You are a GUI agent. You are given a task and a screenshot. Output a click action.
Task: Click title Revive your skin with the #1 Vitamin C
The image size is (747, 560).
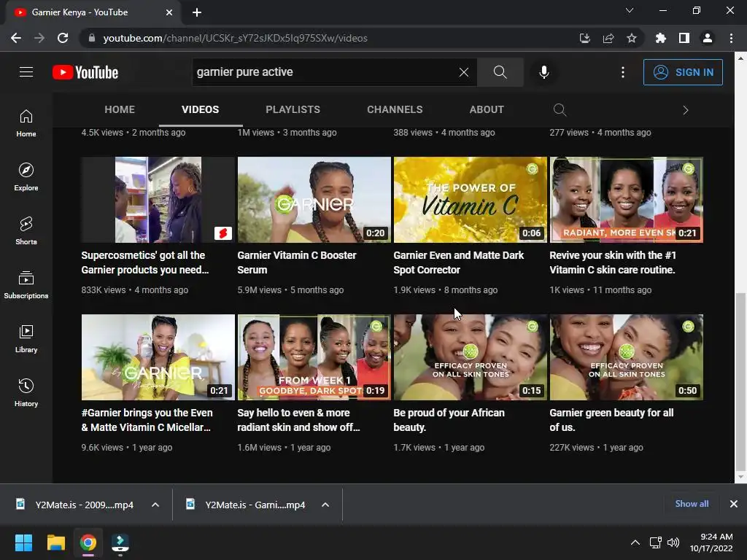[x=613, y=262]
